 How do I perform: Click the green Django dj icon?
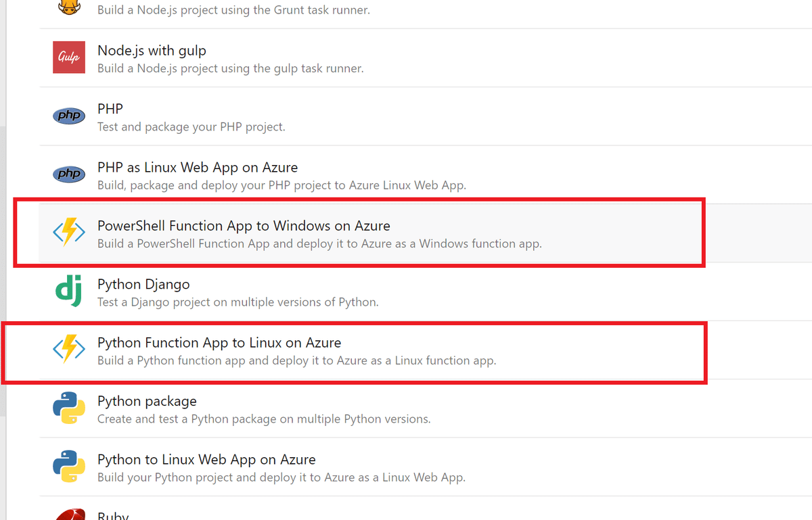pyautogui.click(x=69, y=291)
